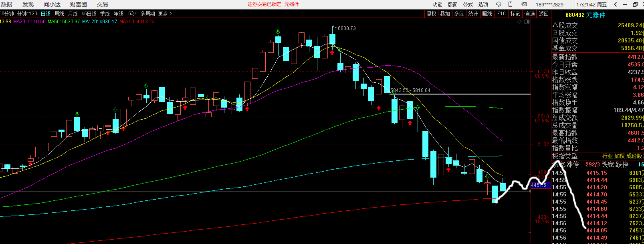Screen dimensions: 644x244
Task: Click the 多股 multi-stock button
Action: [459, 14]
